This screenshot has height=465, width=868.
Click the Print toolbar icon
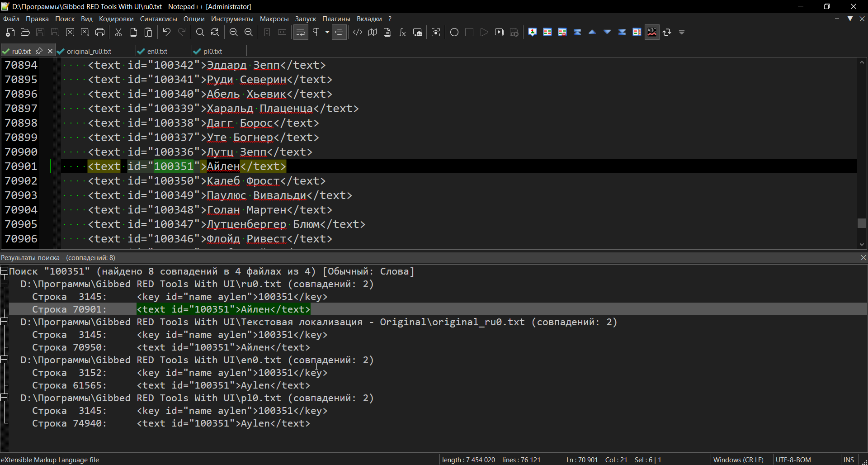pyautogui.click(x=100, y=32)
